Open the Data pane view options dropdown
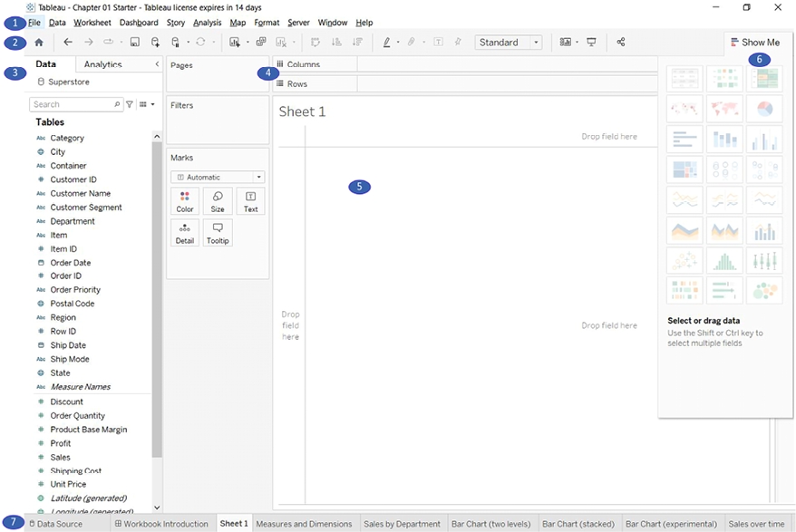The height and width of the screenshot is (532, 796). (146, 104)
